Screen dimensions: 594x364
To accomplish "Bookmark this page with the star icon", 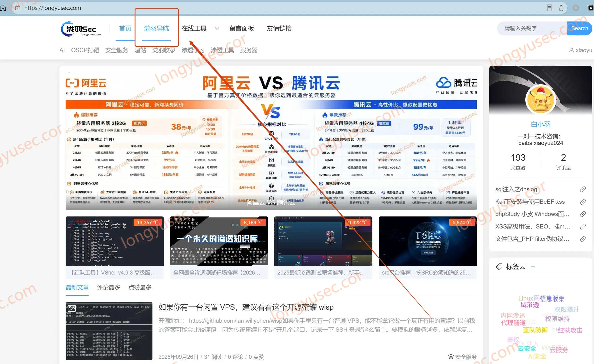I will [x=561, y=8].
